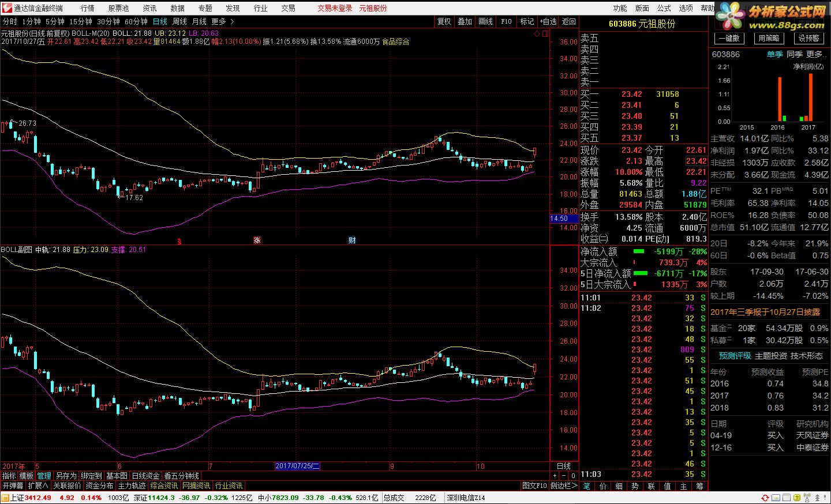
Task: Select the 5分钟 timeframe tab
Action: point(55,21)
